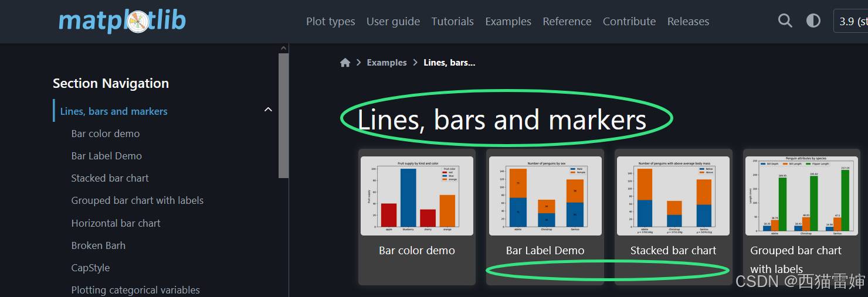
Task: Open the search magnifier icon
Action: pyautogui.click(x=785, y=21)
